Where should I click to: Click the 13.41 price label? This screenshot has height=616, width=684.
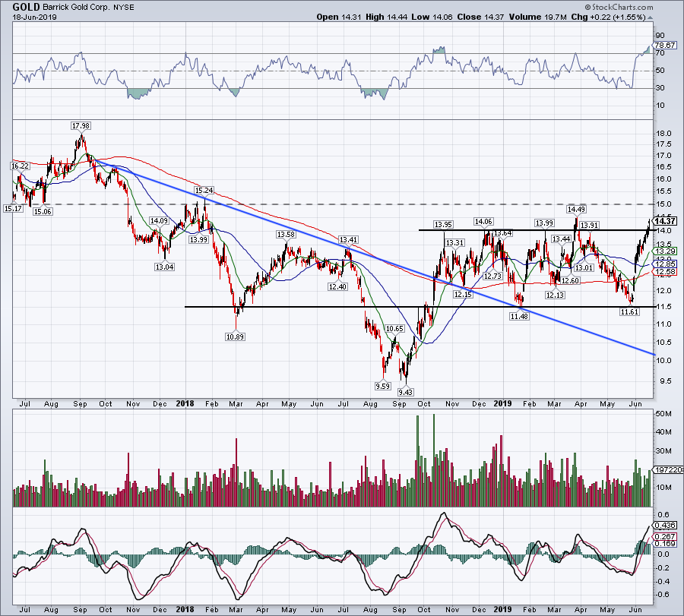tap(349, 240)
